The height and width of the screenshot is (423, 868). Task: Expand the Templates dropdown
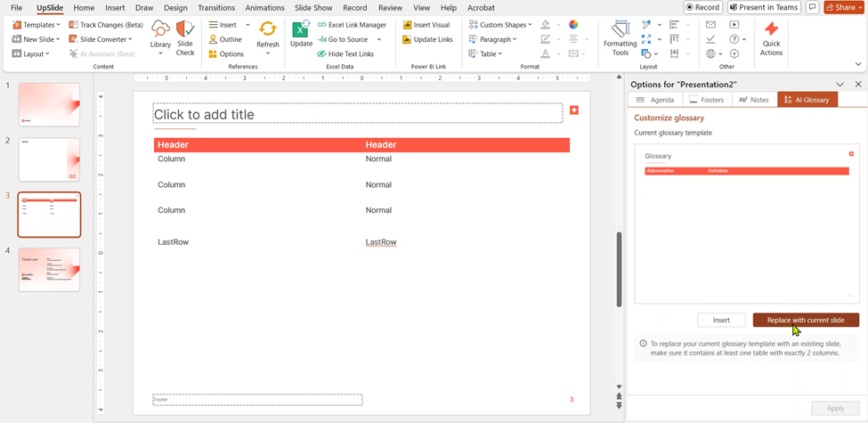tap(37, 25)
